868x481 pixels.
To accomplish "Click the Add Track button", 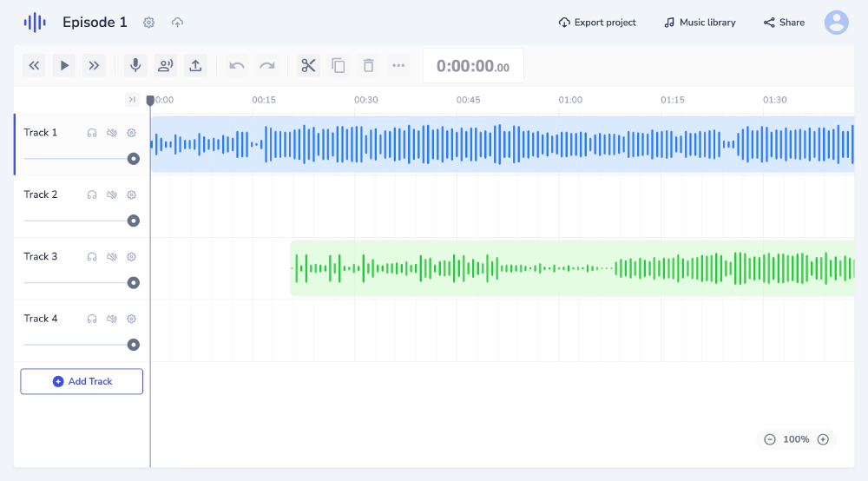I will click(x=82, y=381).
